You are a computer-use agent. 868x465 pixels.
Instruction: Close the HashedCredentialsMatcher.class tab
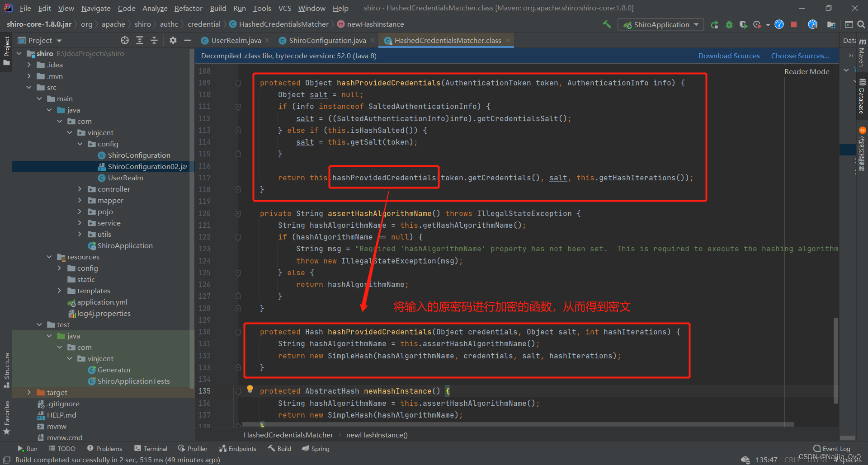tap(508, 40)
